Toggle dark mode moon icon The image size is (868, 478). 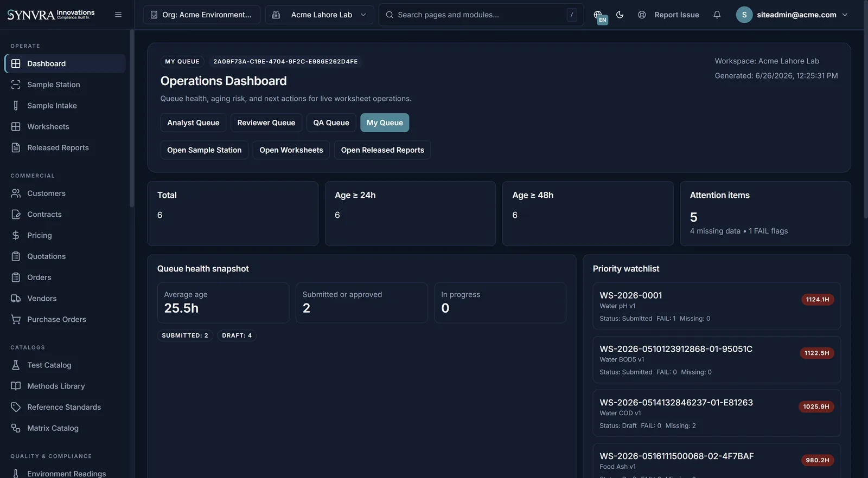[x=620, y=15]
